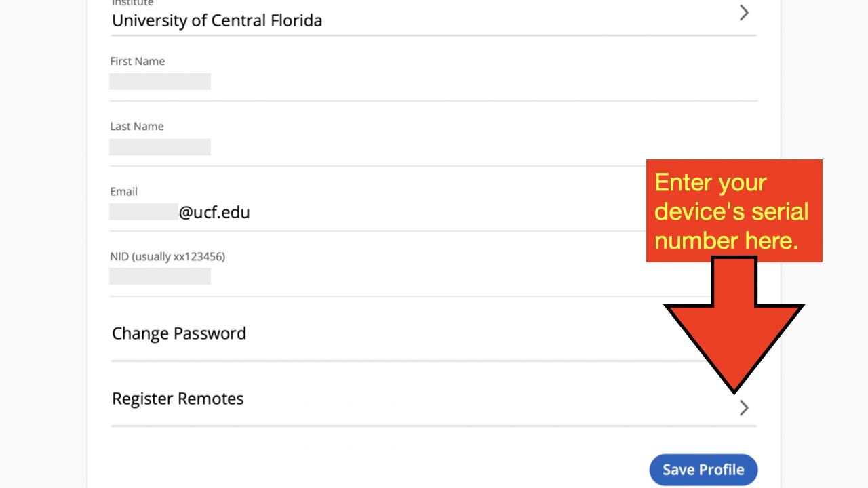Screen dimensions: 868x488
Task: Select the Register Remotes row label
Action: pos(178,399)
